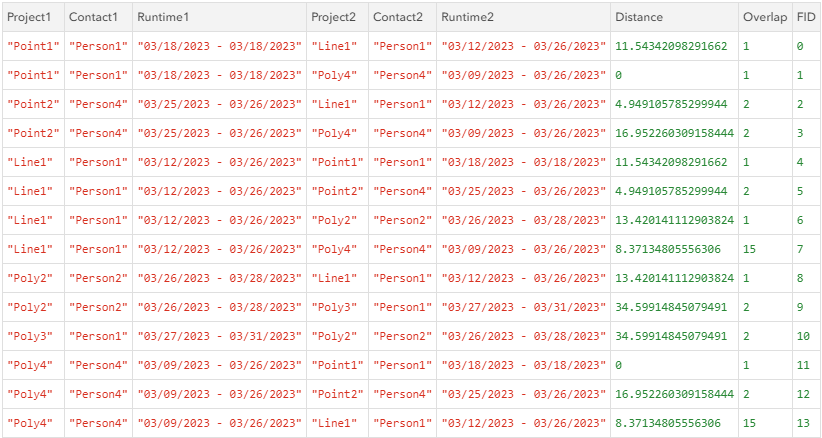
Task: Click the Overlap column header
Action: [763, 17]
